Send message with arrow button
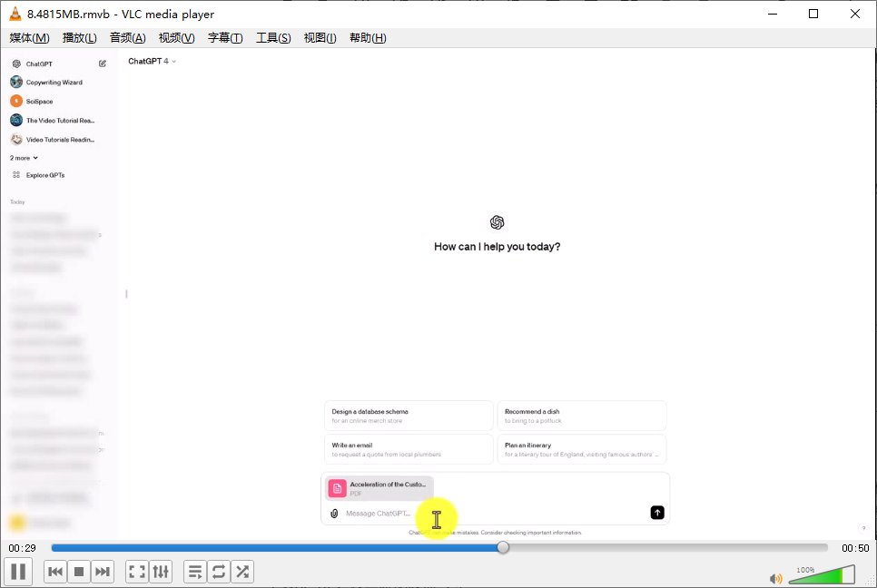Image resolution: width=877 pixels, height=588 pixels. (657, 513)
